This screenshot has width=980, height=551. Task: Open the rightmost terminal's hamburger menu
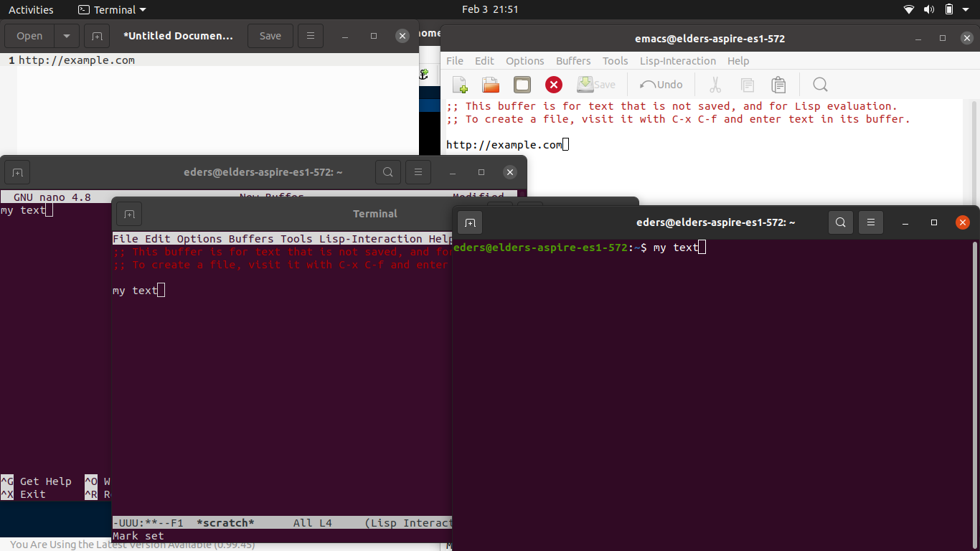click(870, 222)
